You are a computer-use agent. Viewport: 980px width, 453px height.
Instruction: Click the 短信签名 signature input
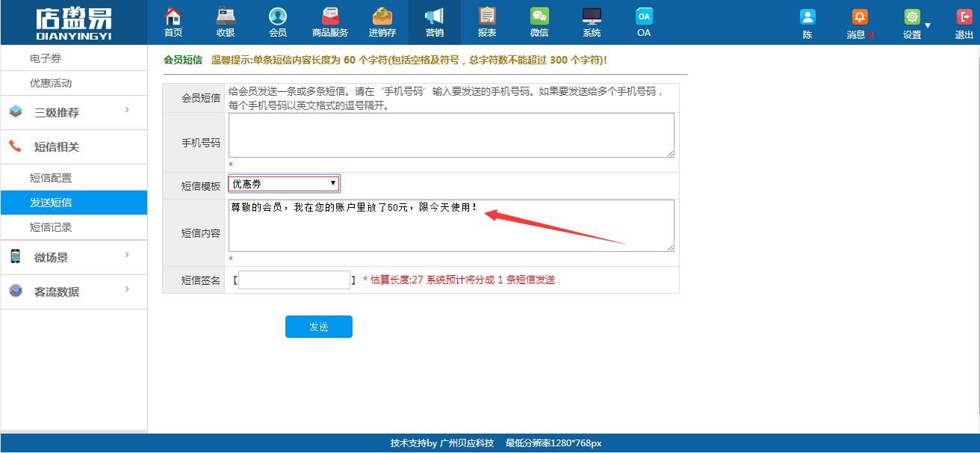point(294,280)
